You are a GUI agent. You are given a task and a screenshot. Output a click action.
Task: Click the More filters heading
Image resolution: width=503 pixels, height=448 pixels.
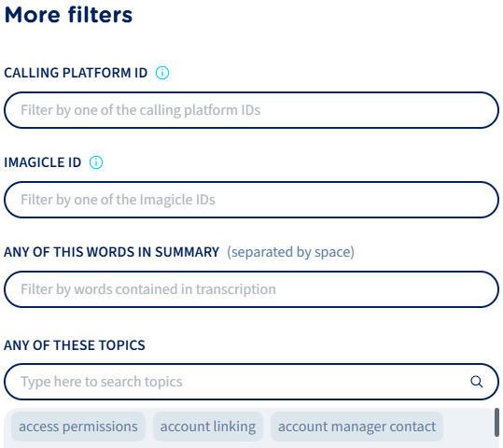click(x=68, y=15)
